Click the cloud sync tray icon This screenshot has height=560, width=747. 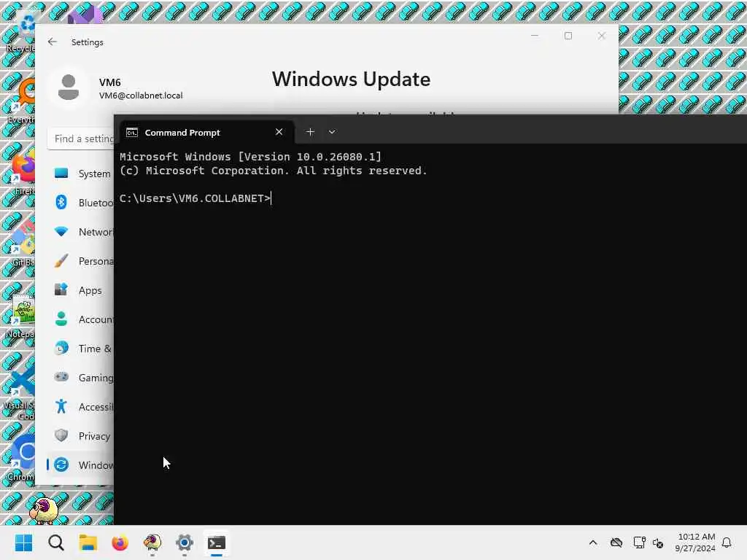(x=616, y=542)
